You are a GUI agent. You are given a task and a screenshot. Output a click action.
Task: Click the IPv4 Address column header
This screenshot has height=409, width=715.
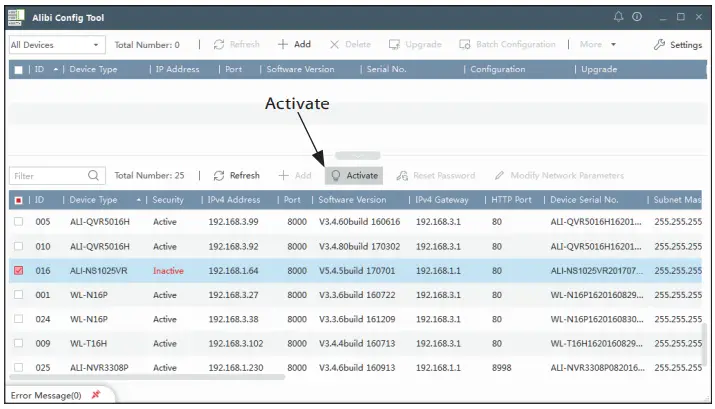[233, 200]
